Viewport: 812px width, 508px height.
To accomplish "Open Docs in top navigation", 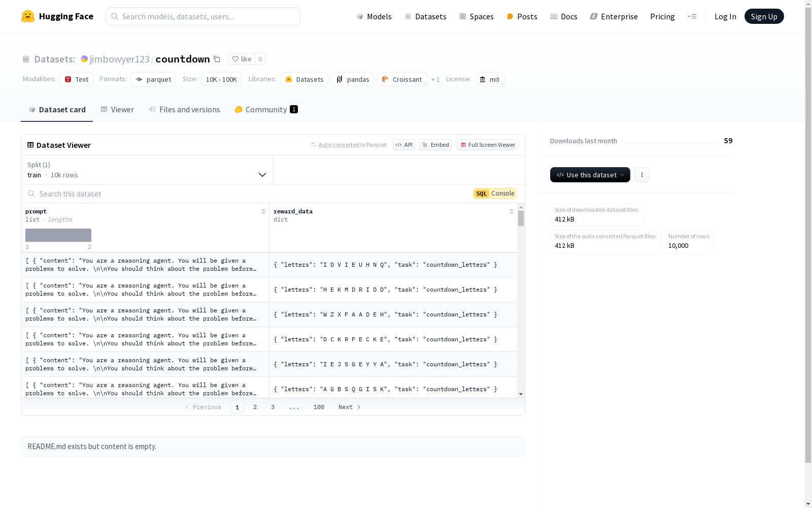I will coord(564,16).
